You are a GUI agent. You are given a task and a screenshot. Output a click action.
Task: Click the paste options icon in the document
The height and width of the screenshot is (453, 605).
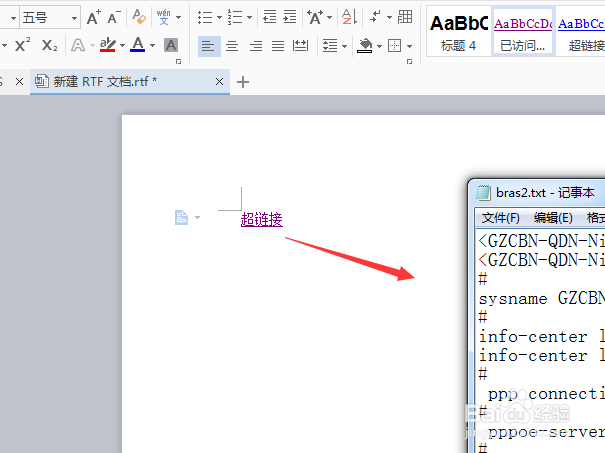[181, 218]
